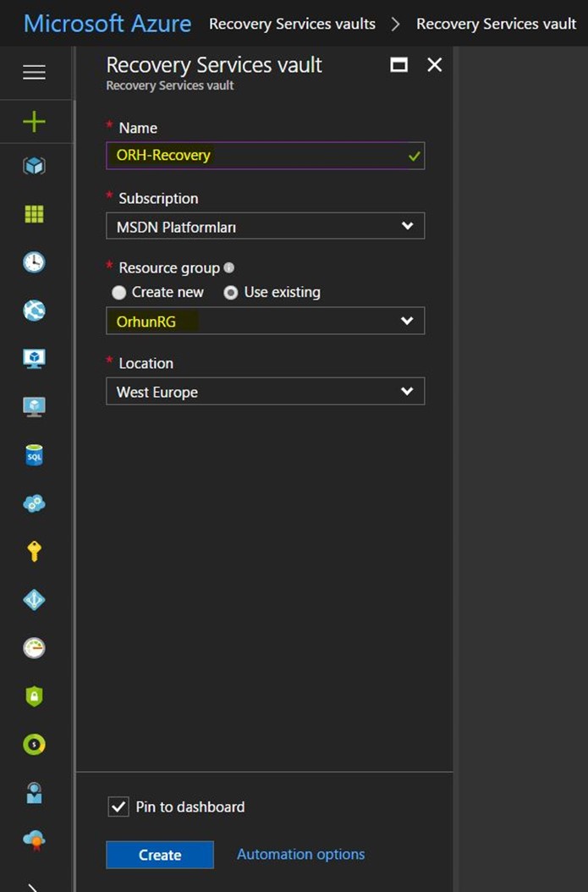Select the Recovery Services vault breadcrumb item
Screen dimensions: 588x892
[x=497, y=24]
